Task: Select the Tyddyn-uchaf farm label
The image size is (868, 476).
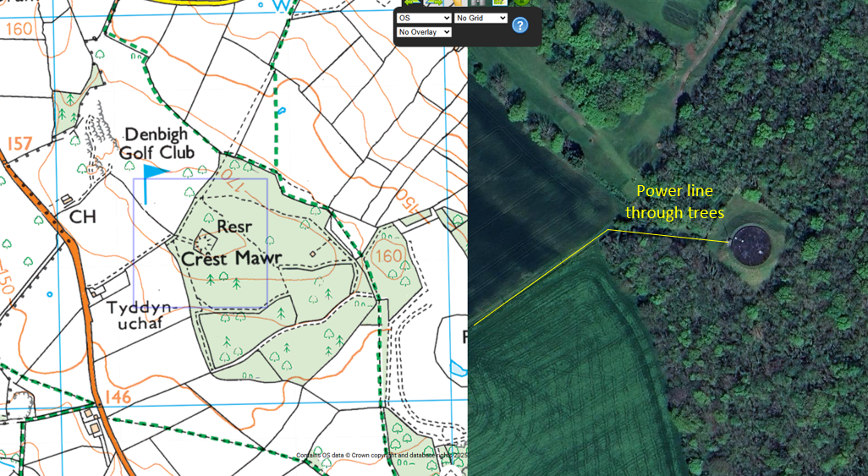Action: 140,314
